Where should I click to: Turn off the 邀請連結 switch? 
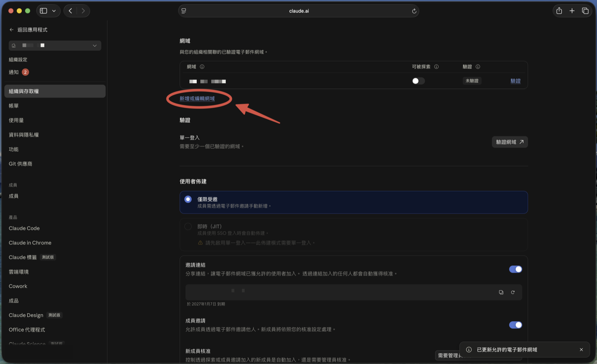pos(516,269)
